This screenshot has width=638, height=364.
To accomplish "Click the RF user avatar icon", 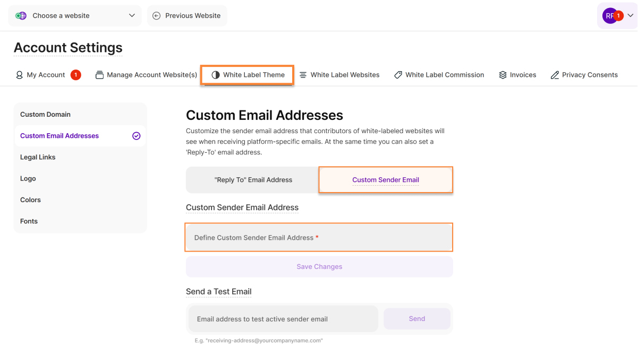I will (609, 16).
